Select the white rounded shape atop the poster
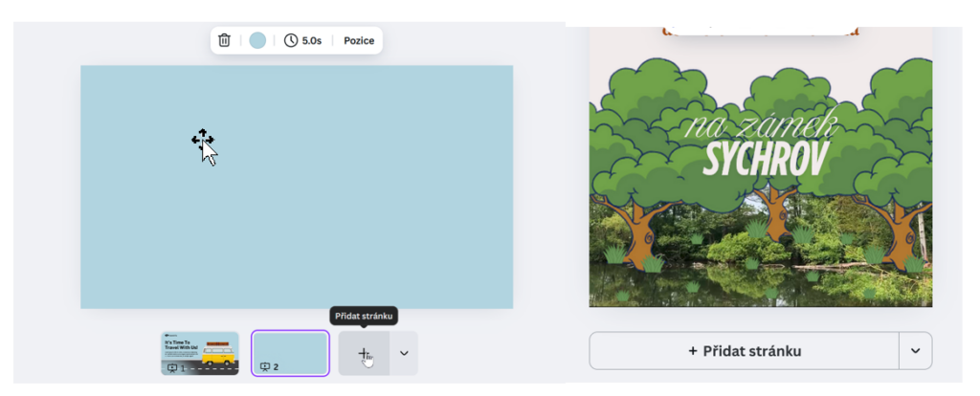Viewport: 980px width, 396px height. coord(761,30)
